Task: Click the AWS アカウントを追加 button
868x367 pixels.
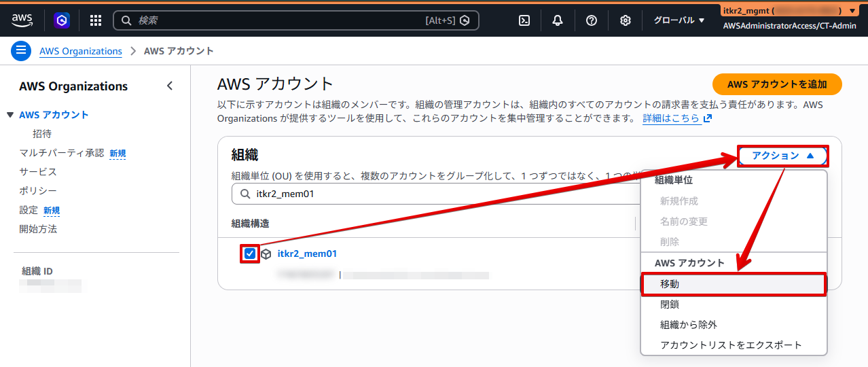Action: point(777,84)
